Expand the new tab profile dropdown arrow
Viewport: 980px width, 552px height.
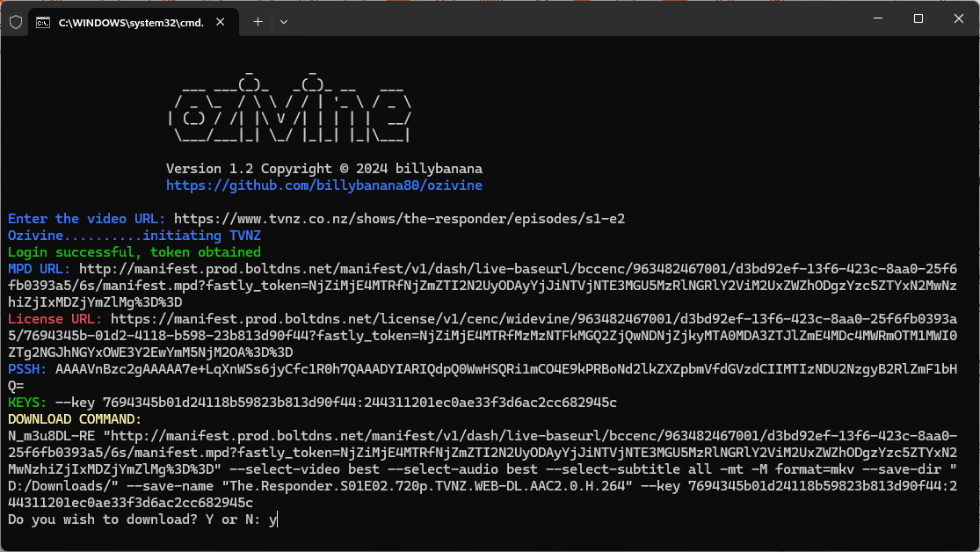(x=284, y=22)
